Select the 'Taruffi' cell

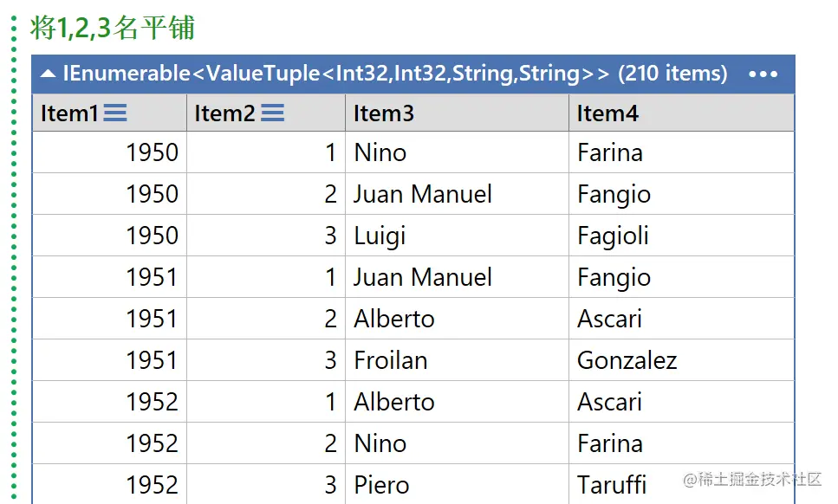681,485
